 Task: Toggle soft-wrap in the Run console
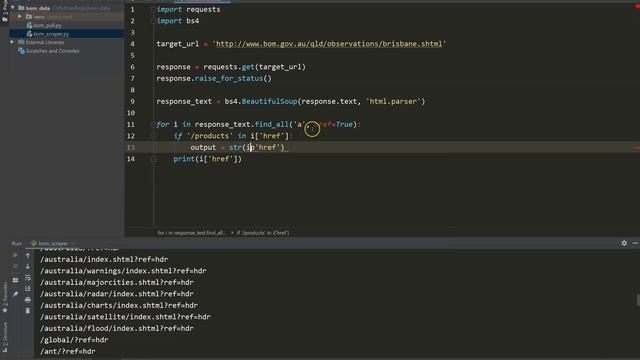[28, 278]
